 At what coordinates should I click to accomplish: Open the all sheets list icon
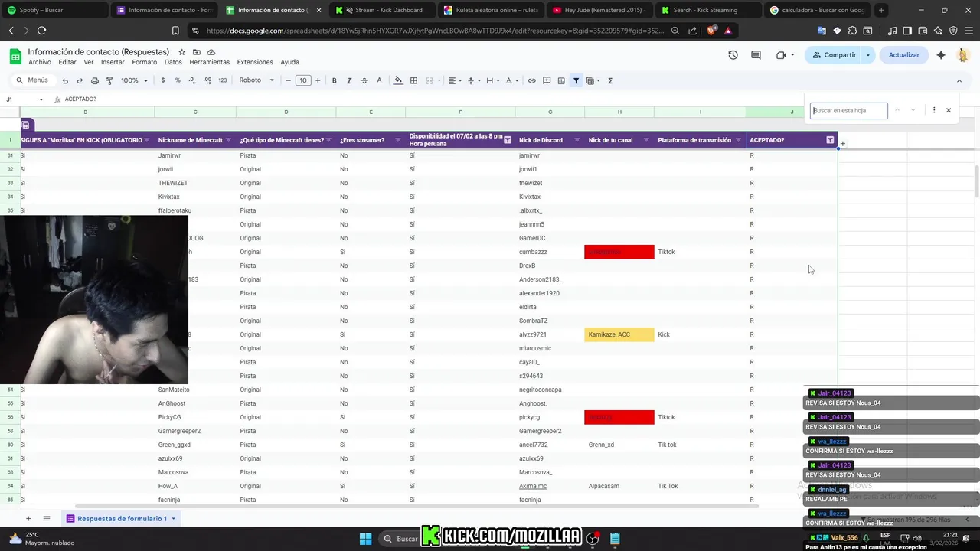[x=47, y=518]
